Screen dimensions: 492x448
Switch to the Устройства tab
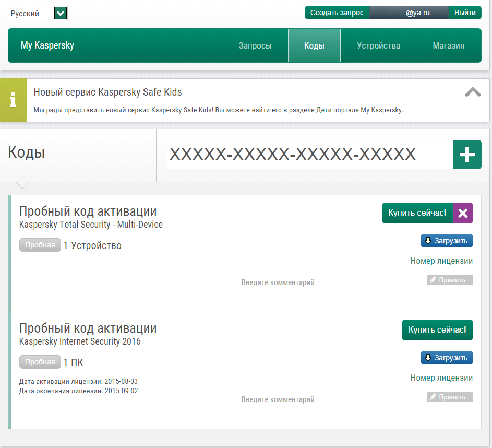click(378, 45)
